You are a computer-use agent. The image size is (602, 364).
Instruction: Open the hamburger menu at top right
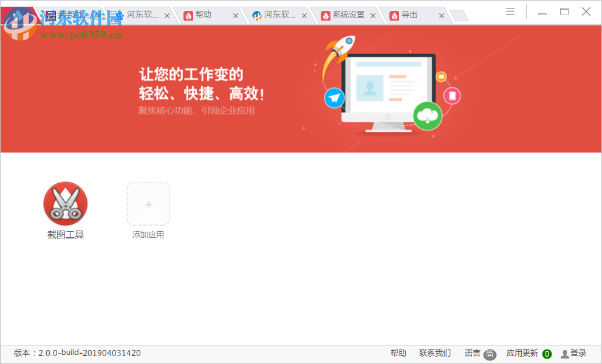(x=510, y=11)
